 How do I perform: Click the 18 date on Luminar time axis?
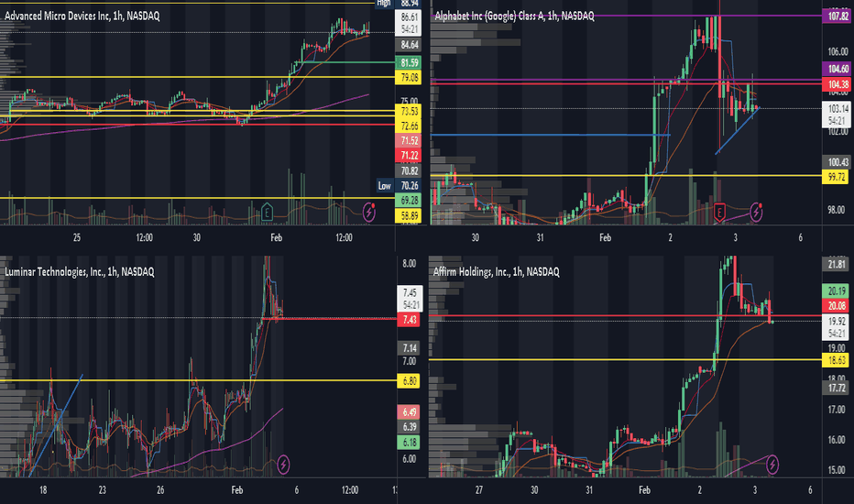(43, 490)
